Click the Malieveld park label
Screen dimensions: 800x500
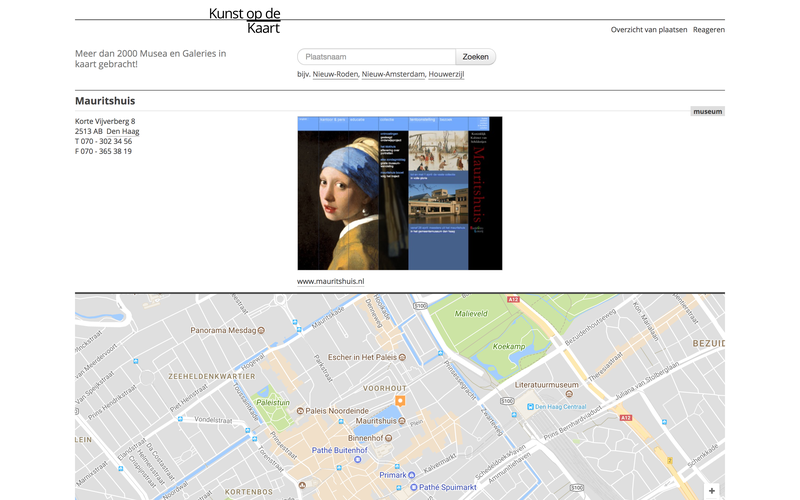[x=471, y=314]
